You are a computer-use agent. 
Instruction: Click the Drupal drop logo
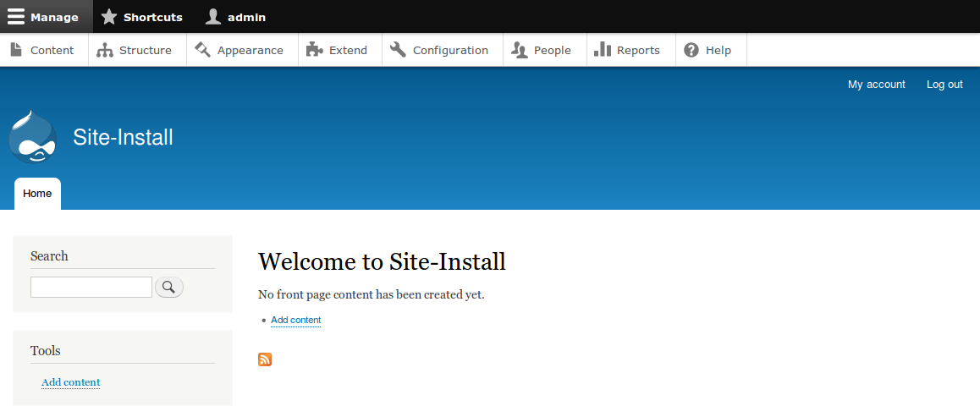pyautogui.click(x=32, y=137)
